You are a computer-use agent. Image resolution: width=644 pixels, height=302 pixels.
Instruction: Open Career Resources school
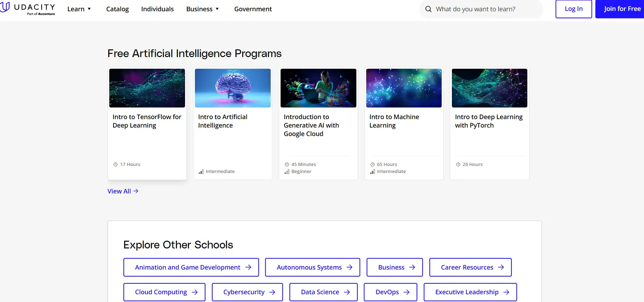tap(470, 267)
